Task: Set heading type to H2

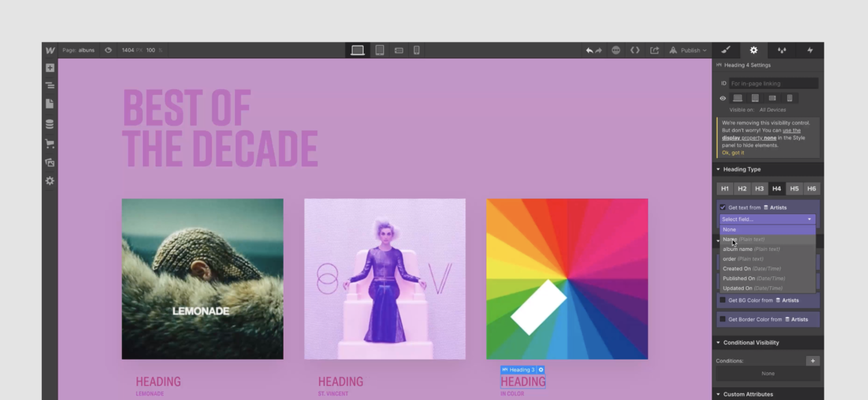Action: click(x=742, y=189)
